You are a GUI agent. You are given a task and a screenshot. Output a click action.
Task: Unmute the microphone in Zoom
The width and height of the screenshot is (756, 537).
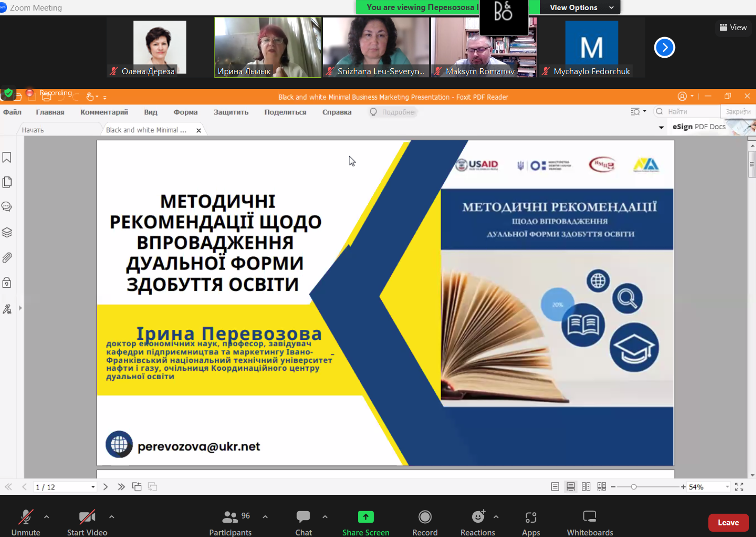click(25, 523)
